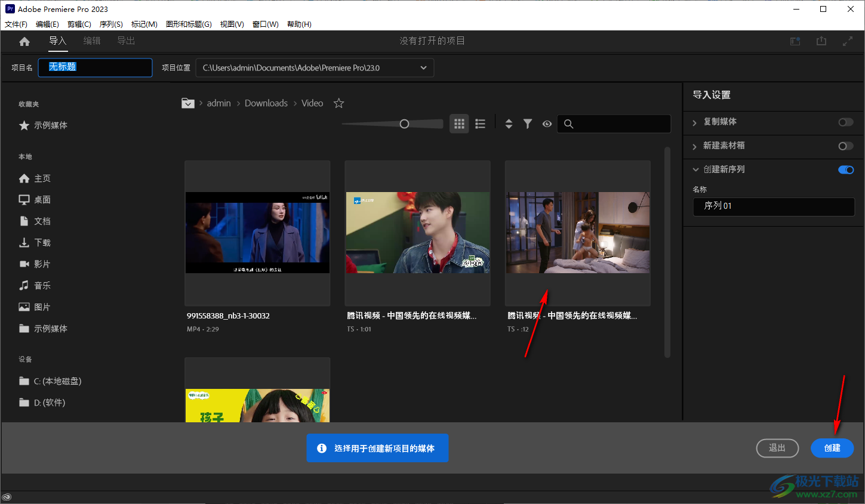865x504 pixels.
Task: Expand the 新建素材箱 section
Action: 695,146
